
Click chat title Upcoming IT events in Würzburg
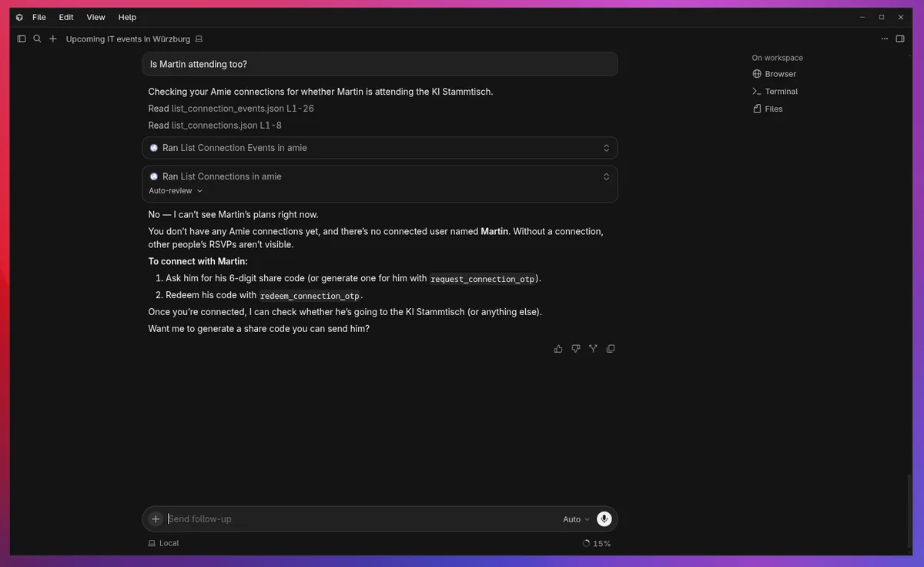[128, 39]
